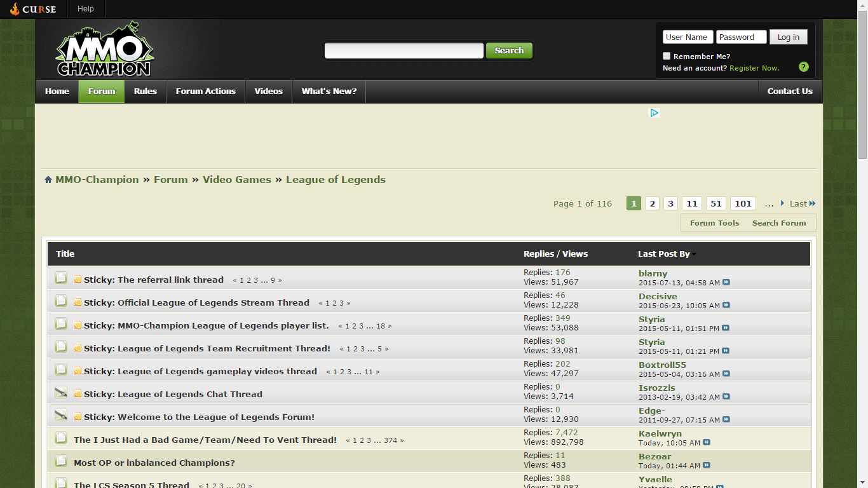
Task: Go to page 2 of the forum
Action: click(x=652, y=203)
